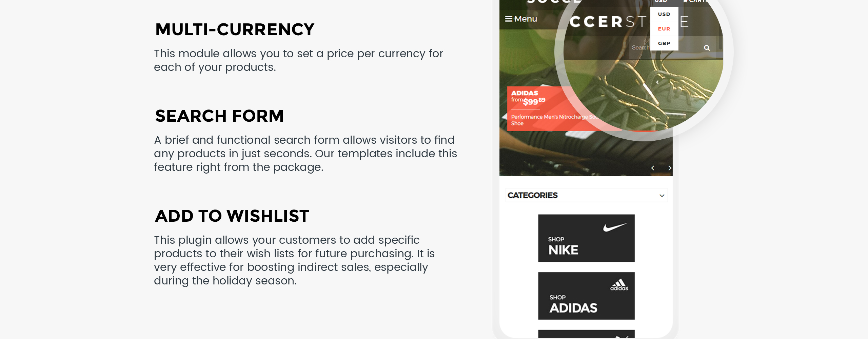Open Shop Nike banner
Image resolution: width=868 pixels, height=339 pixels.
(x=586, y=238)
